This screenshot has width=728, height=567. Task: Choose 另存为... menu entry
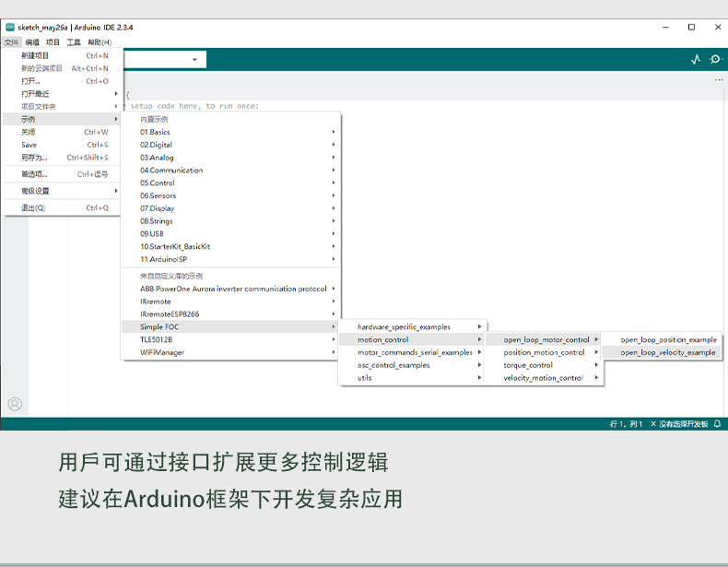62,158
